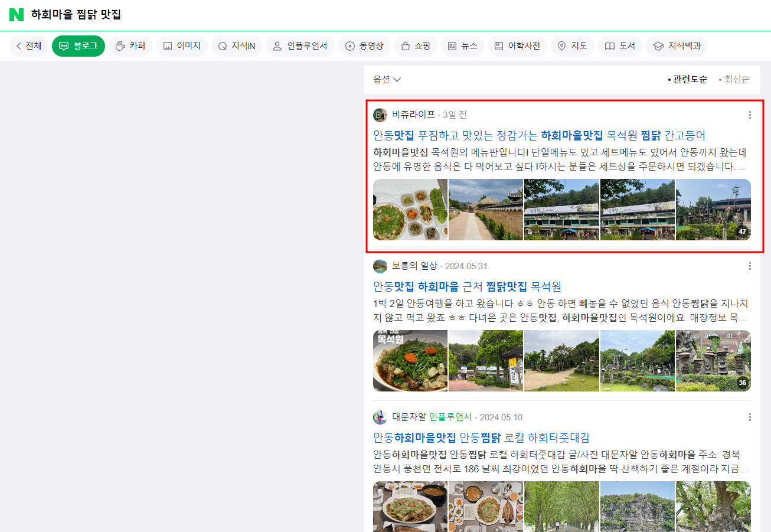Switch to the 카페 tab
771x532 pixels.
[x=131, y=46]
